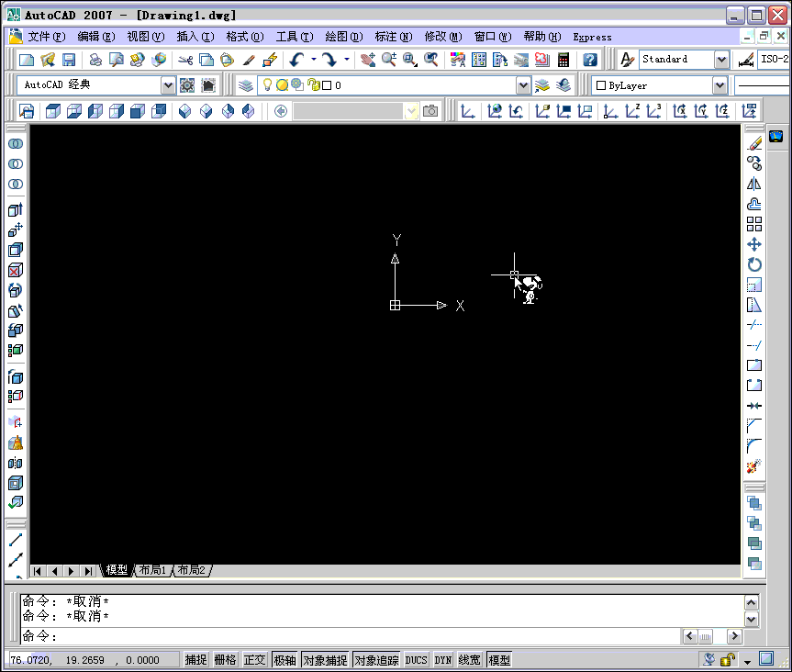Toggle 极轴 polar tracking in status bar

click(x=284, y=660)
